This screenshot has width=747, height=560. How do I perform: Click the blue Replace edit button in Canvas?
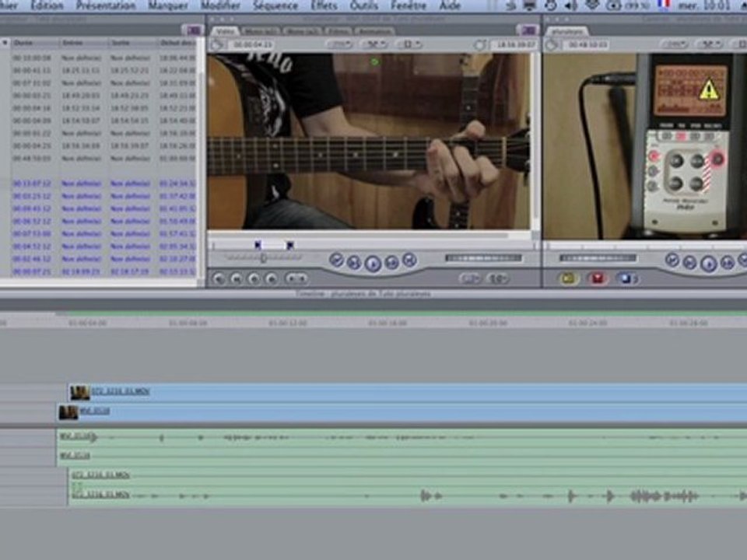[627, 278]
